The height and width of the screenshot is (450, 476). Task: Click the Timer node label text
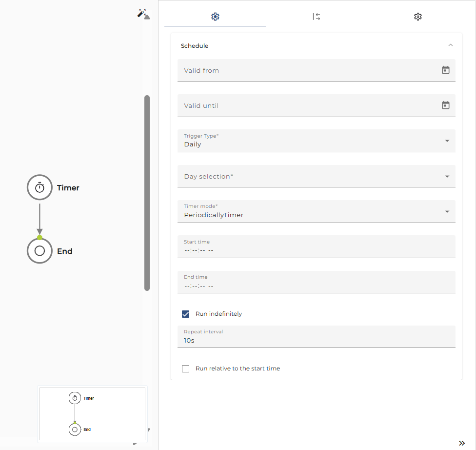(x=68, y=188)
